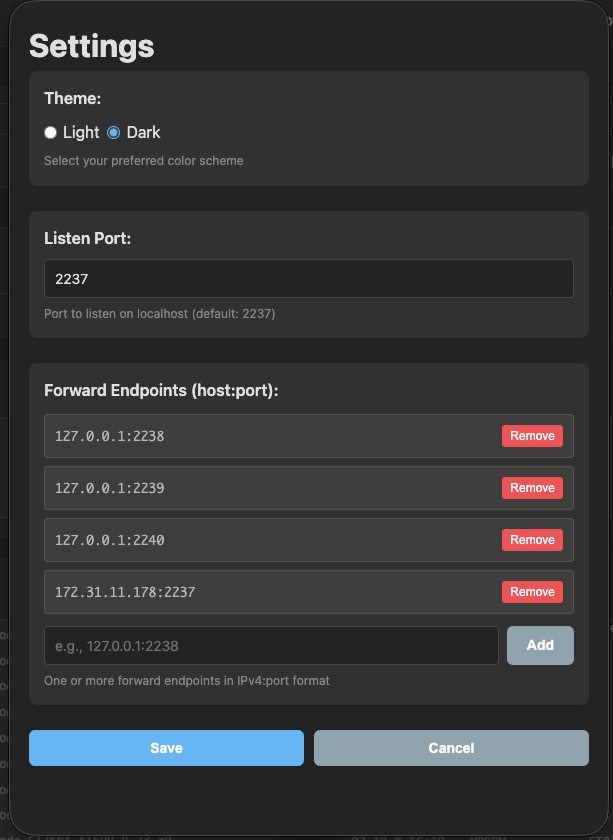Click the Save button
The height and width of the screenshot is (840, 613).
click(166, 747)
